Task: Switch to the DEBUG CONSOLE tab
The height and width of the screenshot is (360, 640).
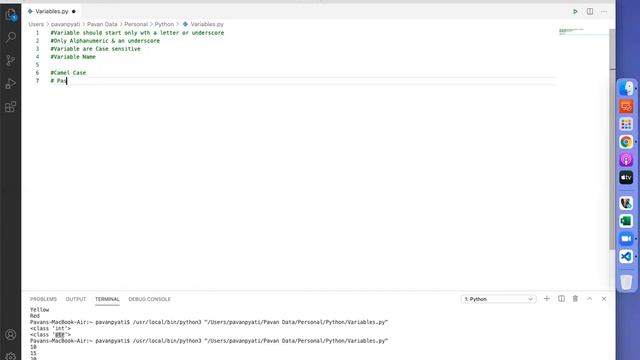Action: (x=149, y=299)
